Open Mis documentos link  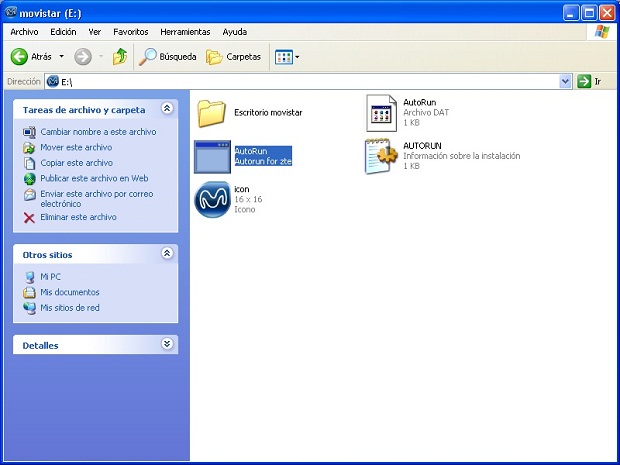point(70,292)
